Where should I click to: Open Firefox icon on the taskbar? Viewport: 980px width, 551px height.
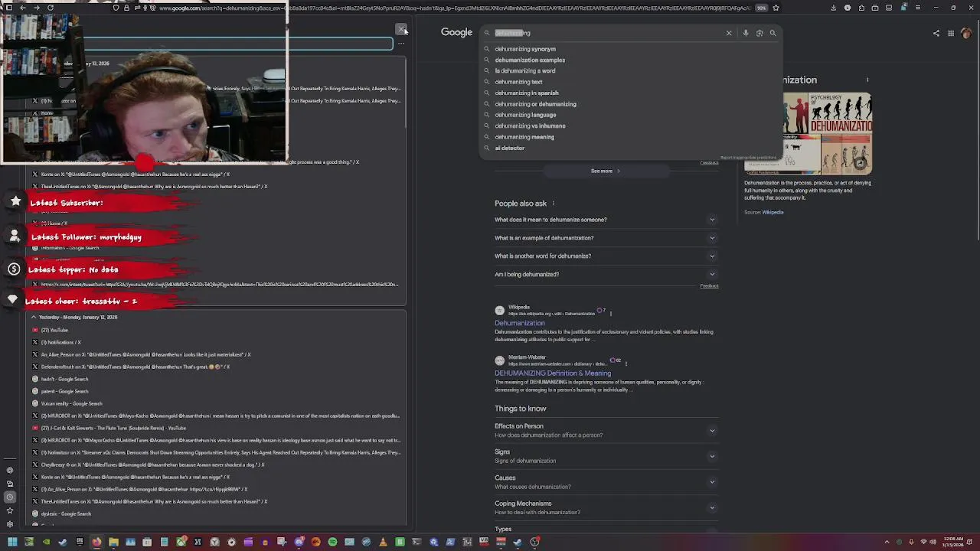[x=96, y=542]
